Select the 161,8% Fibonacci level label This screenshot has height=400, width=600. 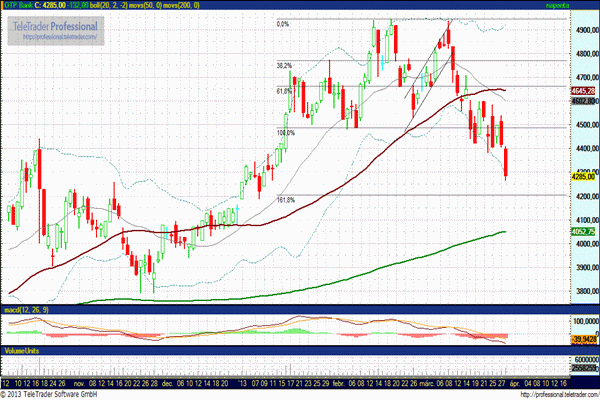click(285, 199)
